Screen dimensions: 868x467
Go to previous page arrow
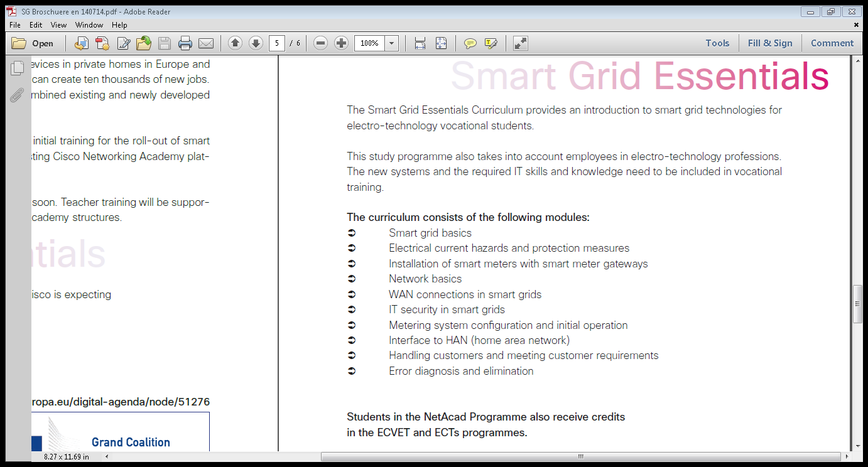coord(235,43)
